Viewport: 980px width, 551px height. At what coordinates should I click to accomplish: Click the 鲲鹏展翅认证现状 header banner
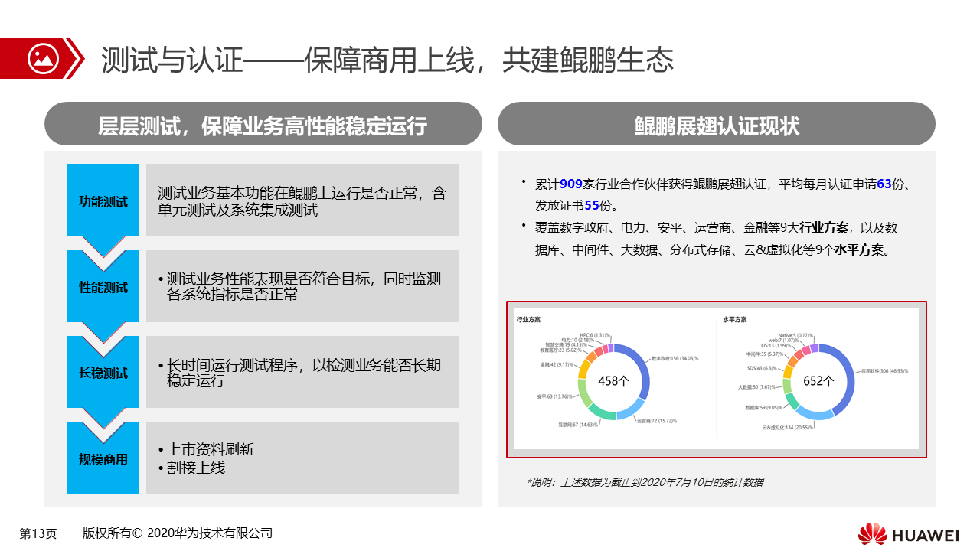point(717,124)
